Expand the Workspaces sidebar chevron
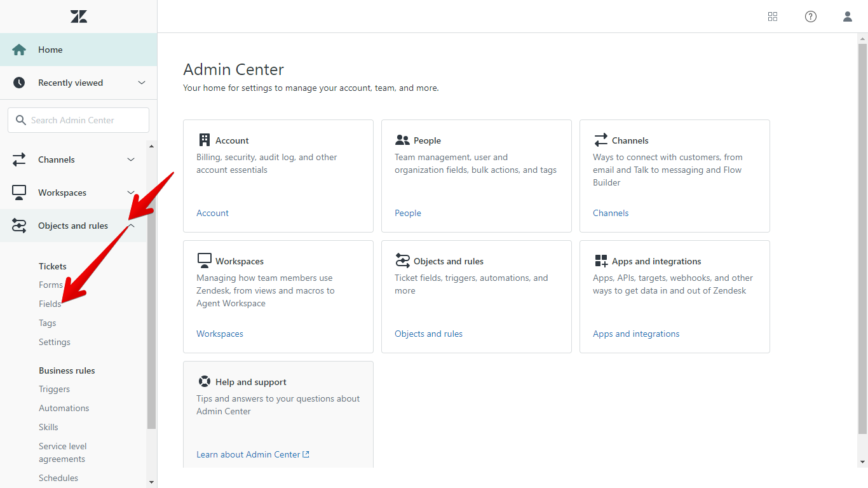 coord(131,193)
